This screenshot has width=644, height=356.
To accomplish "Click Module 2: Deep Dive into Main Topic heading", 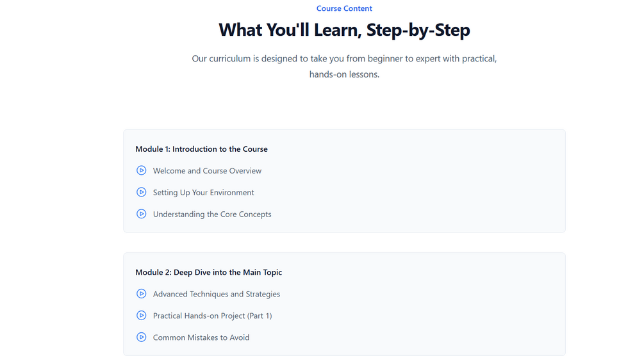I will click(x=208, y=273).
